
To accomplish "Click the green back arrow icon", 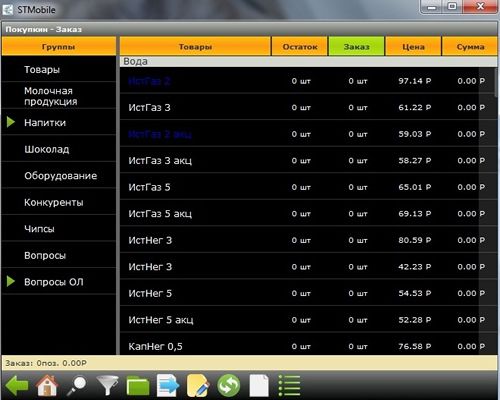I will pyautogui.click(x=17, y=385).
